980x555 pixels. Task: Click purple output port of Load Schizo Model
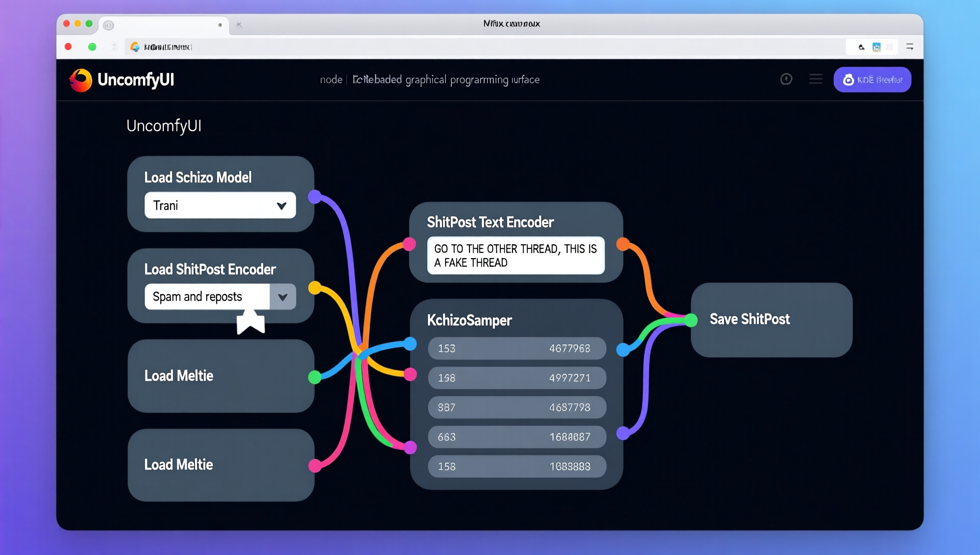315,196
